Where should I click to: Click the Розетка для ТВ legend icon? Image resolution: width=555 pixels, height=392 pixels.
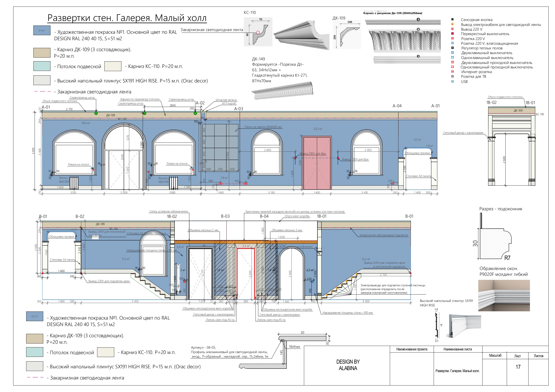(x=452, y=76)
